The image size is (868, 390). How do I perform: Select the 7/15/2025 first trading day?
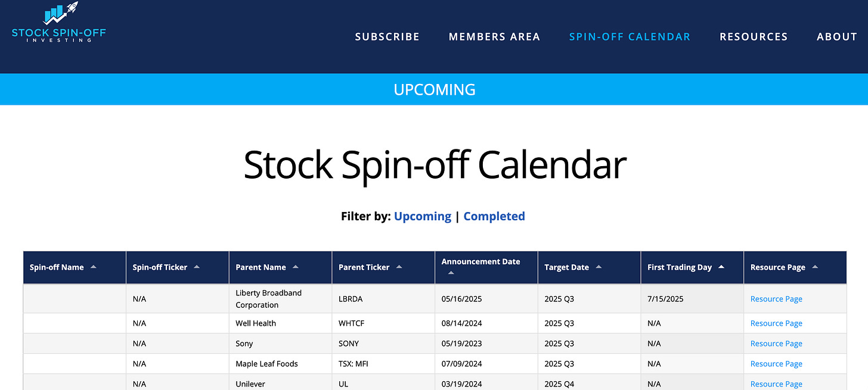tap(665, 299)
